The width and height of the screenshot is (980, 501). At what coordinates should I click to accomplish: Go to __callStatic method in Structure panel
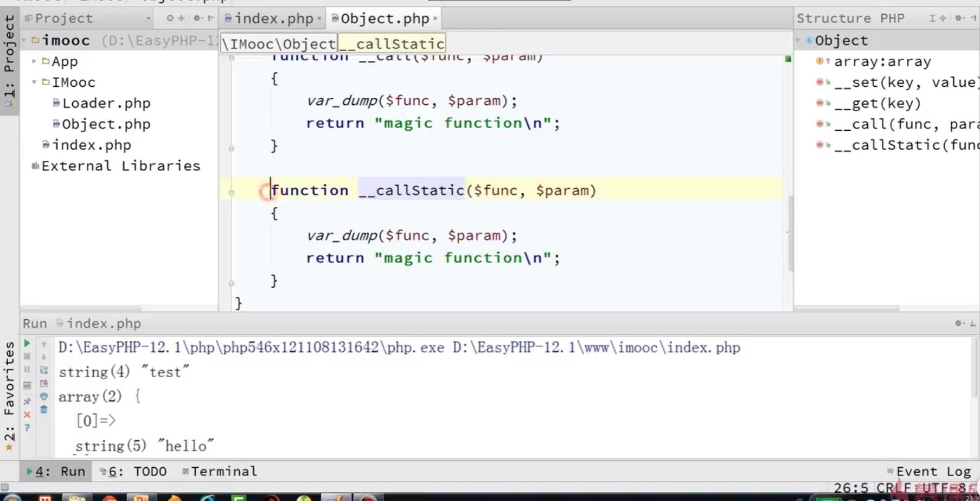click(x=898, y=145)
